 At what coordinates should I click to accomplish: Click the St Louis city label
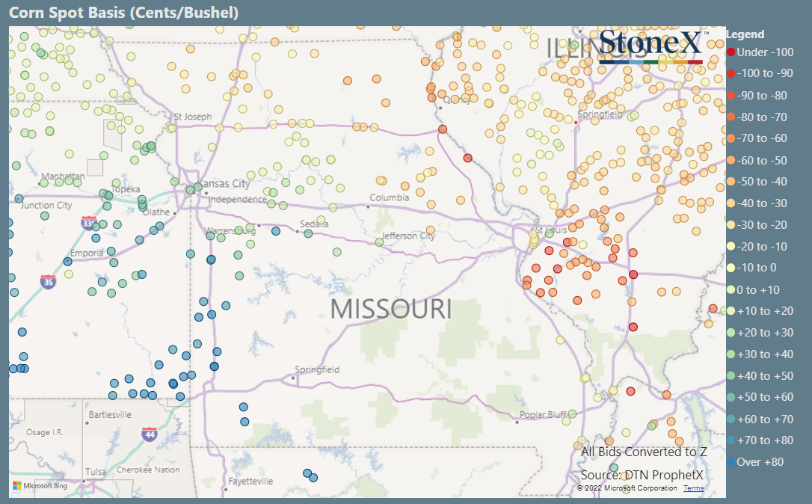point(550,230)
